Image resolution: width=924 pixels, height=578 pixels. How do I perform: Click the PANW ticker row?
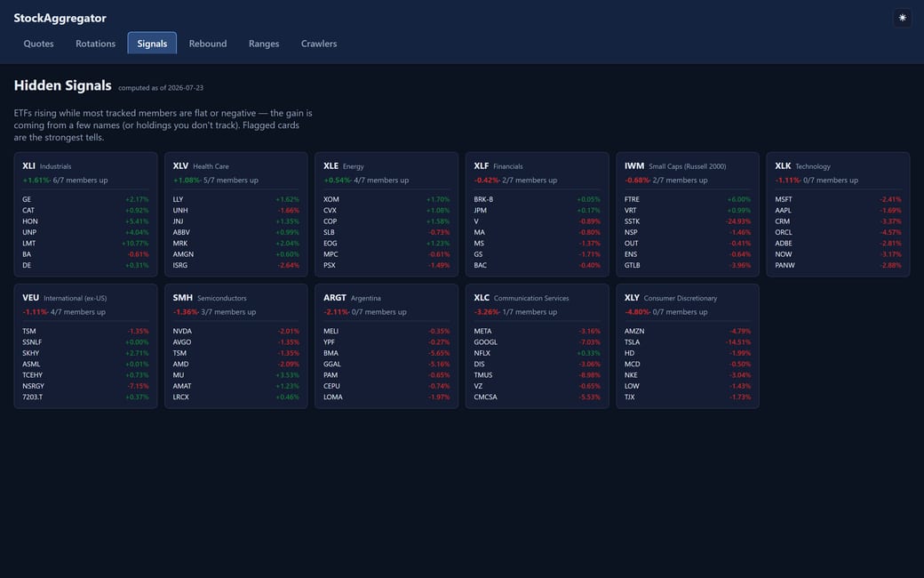(838, 265)
